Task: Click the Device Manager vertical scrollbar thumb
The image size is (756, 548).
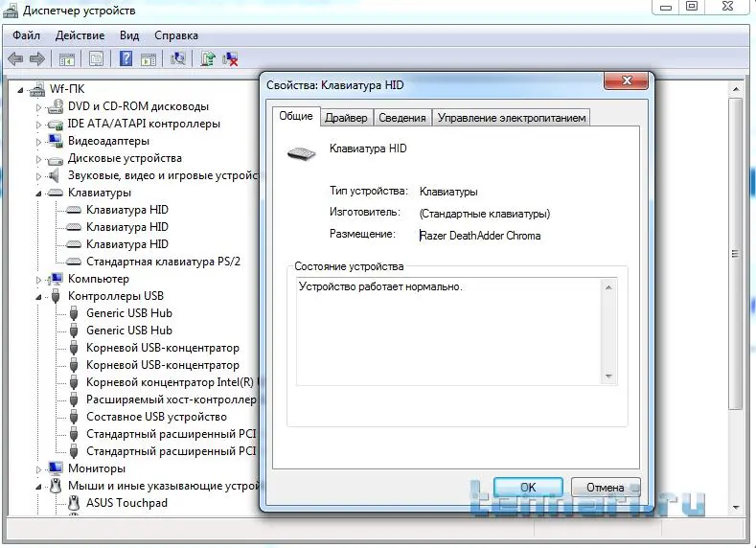Action: pos(736,254)
